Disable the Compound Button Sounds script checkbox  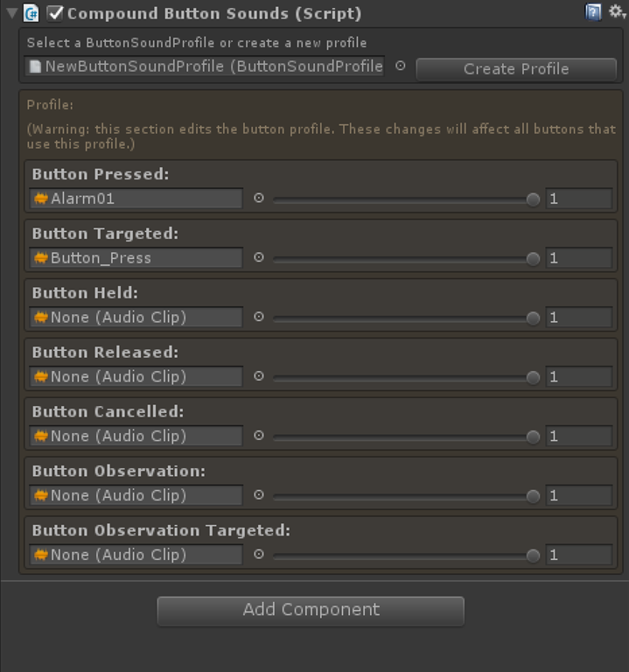(55, 13)
